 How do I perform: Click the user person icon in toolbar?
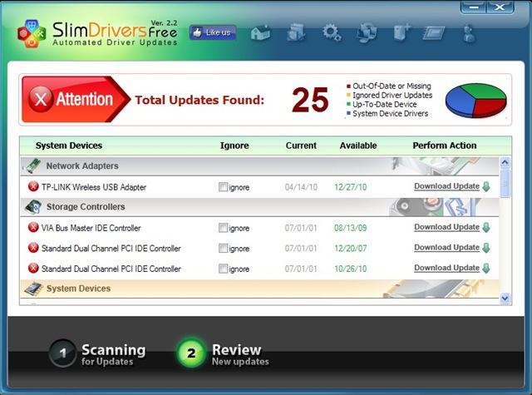pyautogui.click(x=469, y=33)
